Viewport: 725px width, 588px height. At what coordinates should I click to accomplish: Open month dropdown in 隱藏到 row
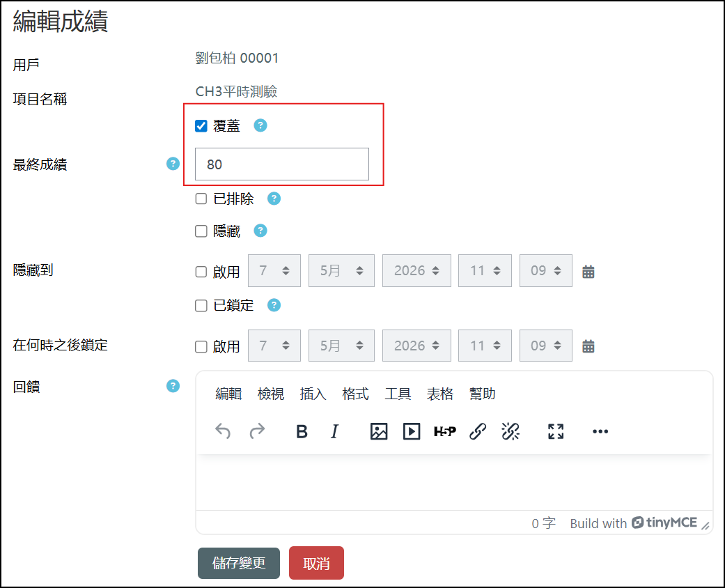pos(341,270)
